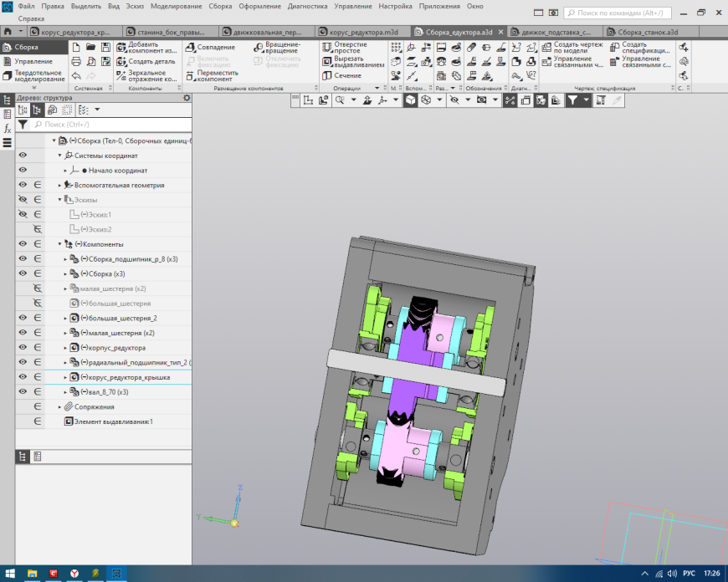Collapse the Компоненты tree node
The image size is (728, 582).
click(x=60, y=244)
